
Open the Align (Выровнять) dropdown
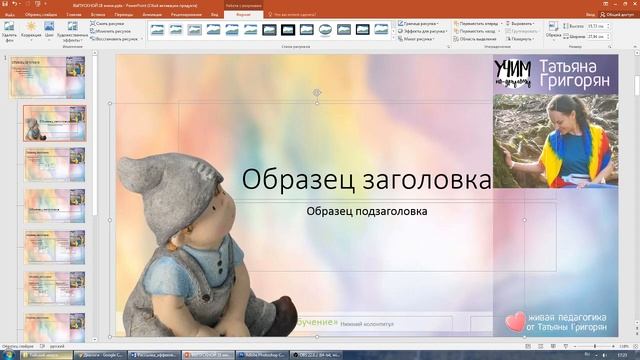(520, 24)
